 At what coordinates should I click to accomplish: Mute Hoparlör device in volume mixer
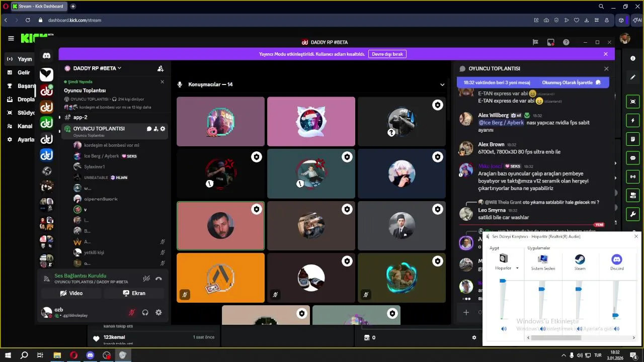tap(504, 329)
